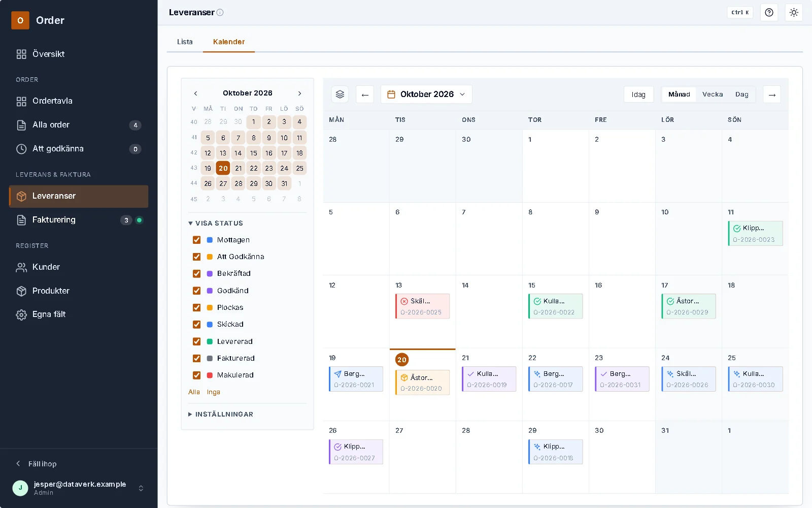The image size is (812, 508).
Task: Open Alla order in the sidebar
Action: click(79, 125)
